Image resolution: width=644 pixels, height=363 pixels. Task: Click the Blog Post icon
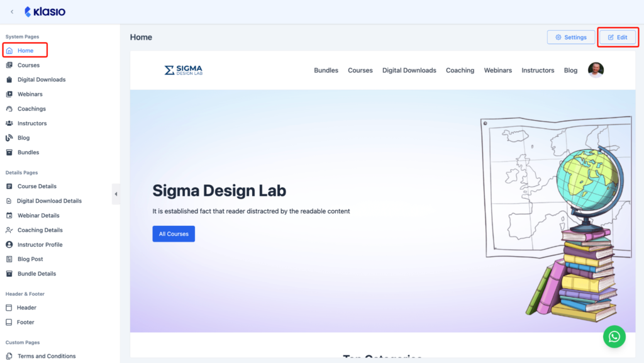point(9,259)
